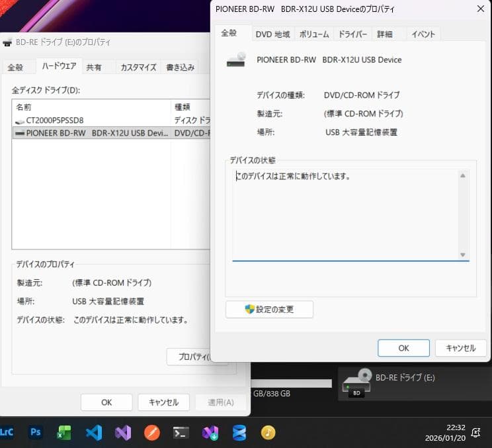Close the PIONEER device properties dialog
492x448 pixels.
(480, 9)
